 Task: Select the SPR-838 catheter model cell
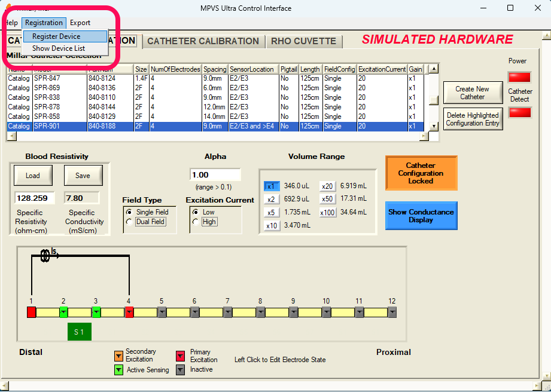click(x=60, y=97)
